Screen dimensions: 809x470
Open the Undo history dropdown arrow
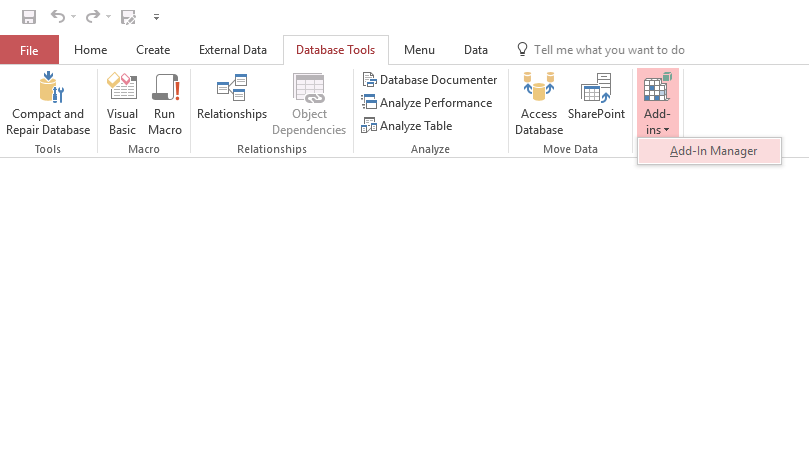[73, 17]
